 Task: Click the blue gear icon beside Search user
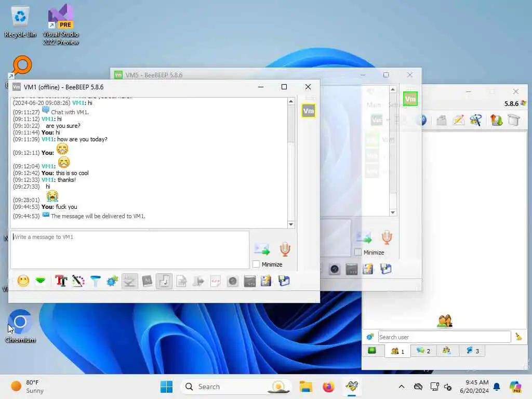[370, 337]
